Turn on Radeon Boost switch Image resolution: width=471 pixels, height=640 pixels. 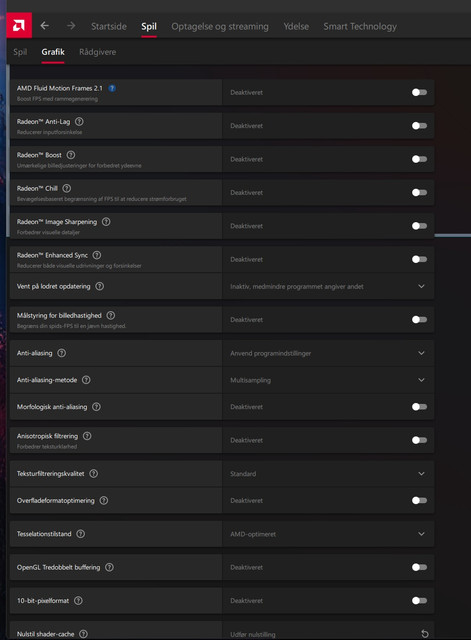coord(419,159)
